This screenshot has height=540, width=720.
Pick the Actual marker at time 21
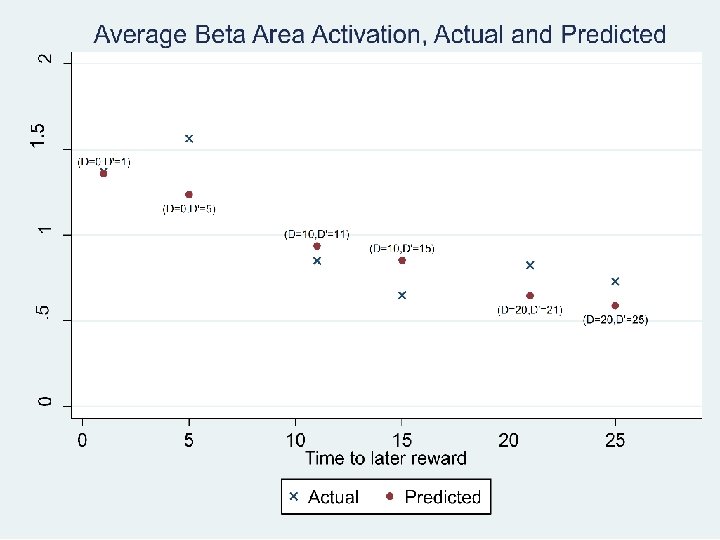pos(530,265)
